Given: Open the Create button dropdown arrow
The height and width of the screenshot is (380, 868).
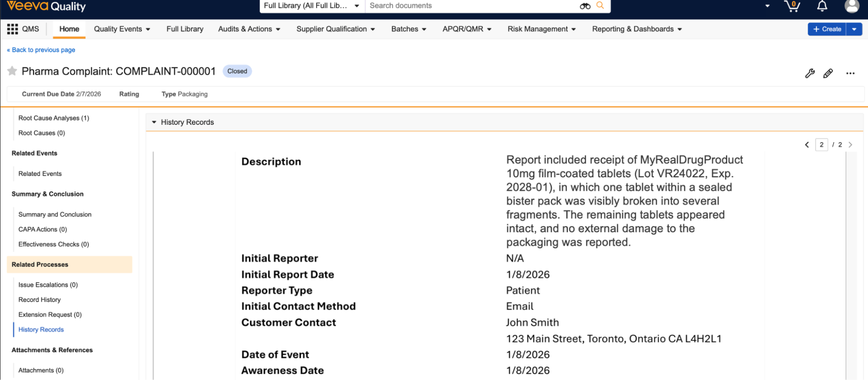Looking at the screenshot, I should coord(854,29).
